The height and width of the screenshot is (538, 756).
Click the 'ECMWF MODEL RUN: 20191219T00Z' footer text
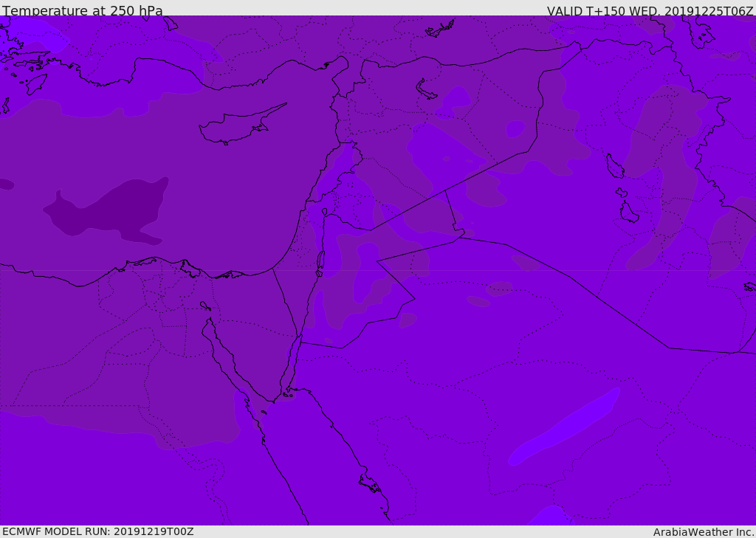click(x=98, y=531)
